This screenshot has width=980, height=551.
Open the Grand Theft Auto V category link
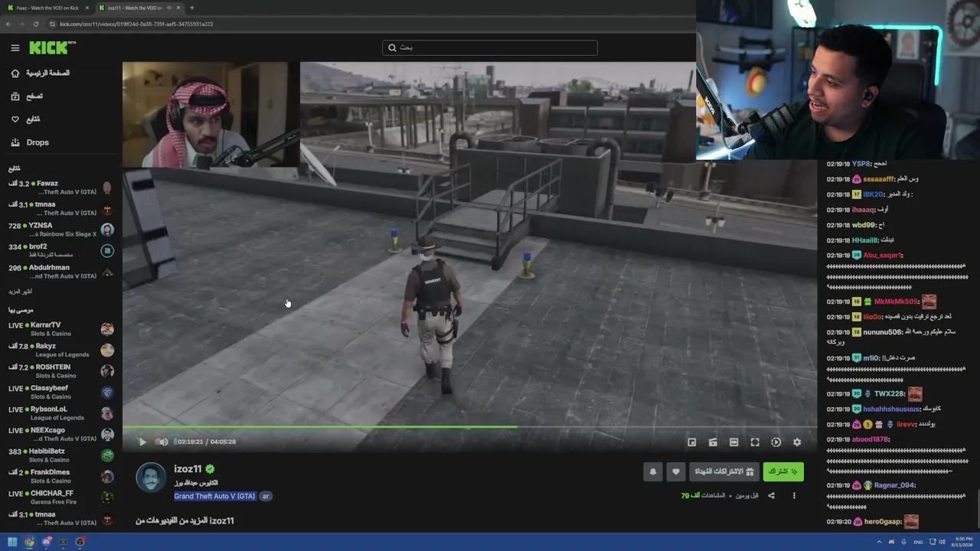[214, 496]
